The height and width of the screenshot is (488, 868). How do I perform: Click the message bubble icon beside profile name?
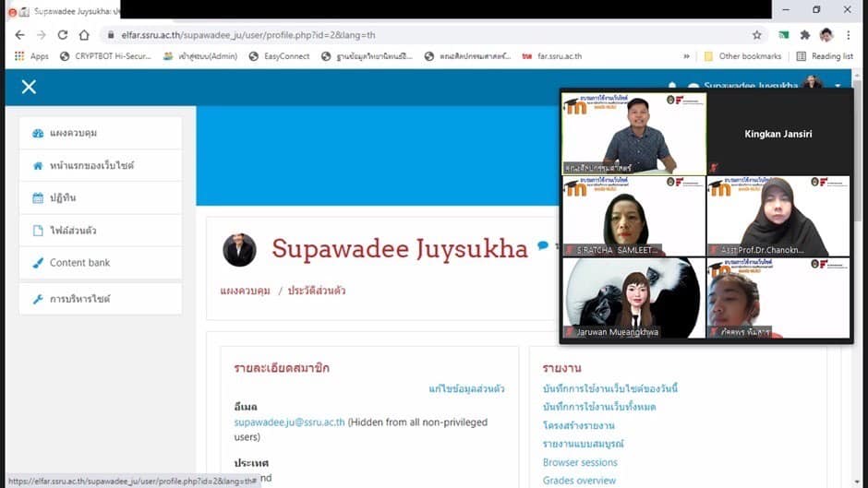click(x=543, y=246)
